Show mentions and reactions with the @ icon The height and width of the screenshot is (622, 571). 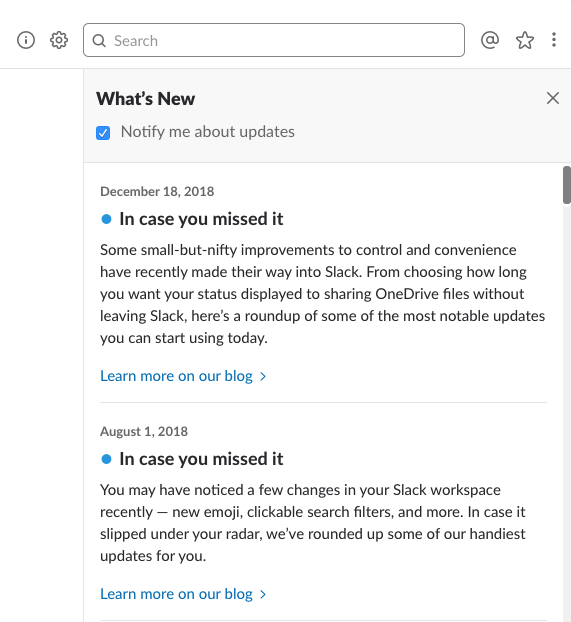point(490,40)
